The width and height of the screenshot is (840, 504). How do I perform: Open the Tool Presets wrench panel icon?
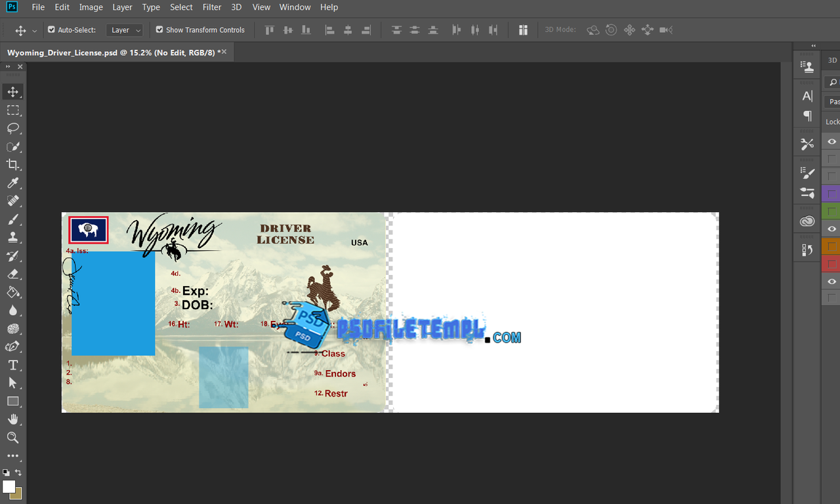click(807, 144)
